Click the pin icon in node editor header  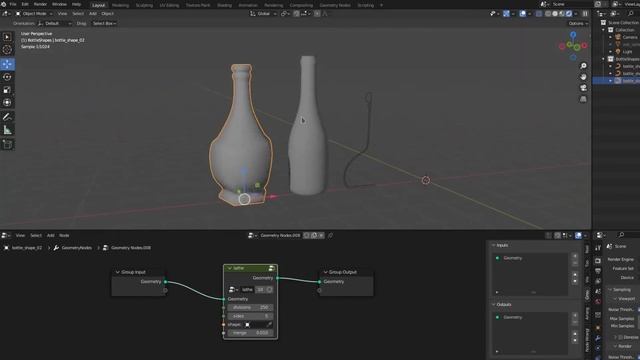(330, 236)
